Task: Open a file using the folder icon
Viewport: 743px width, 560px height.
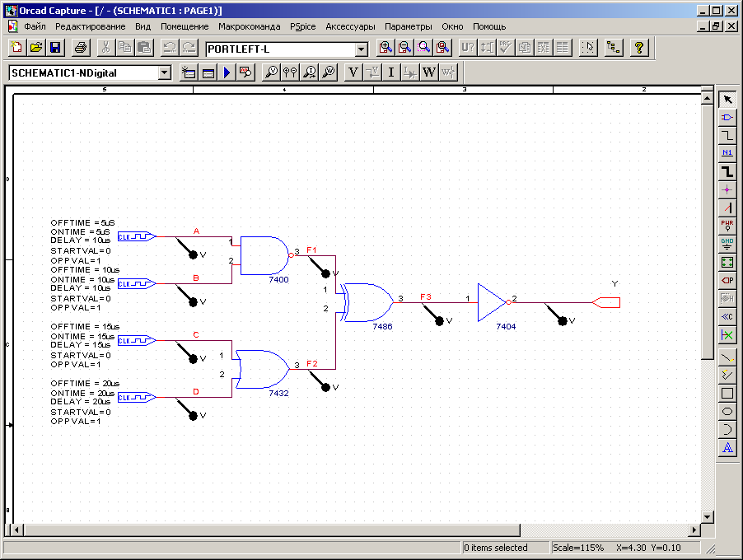Action: (x=36, y=48)
